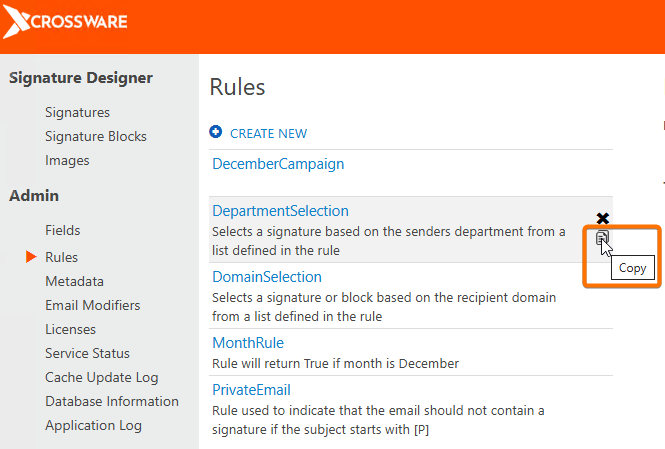Viewport: 665px width, 449px height.
Task: Open the DepartmentSelection rule
Action: coord(280,211)
